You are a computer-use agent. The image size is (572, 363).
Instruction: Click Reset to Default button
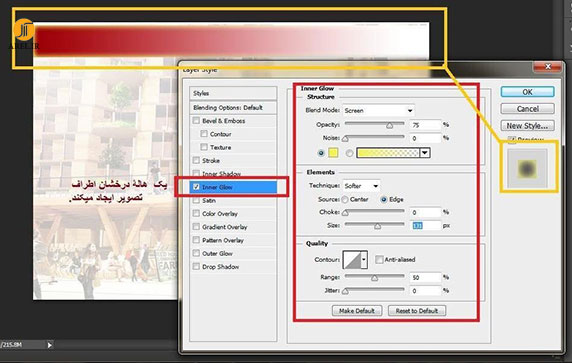[x=417, y=311]
